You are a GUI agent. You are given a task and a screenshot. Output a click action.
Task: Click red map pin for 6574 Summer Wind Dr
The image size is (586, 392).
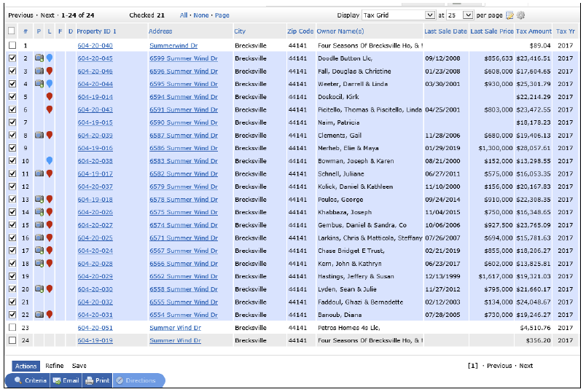[50, 224]
